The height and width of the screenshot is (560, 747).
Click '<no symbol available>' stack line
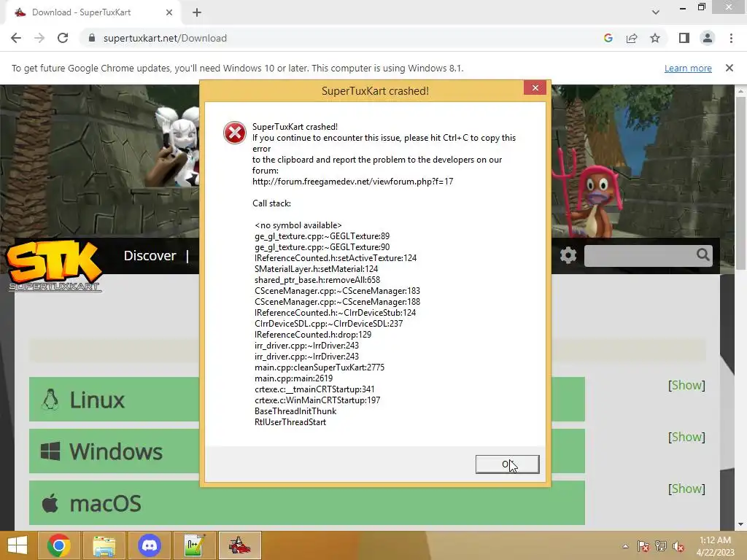click(x=298, y=225)
